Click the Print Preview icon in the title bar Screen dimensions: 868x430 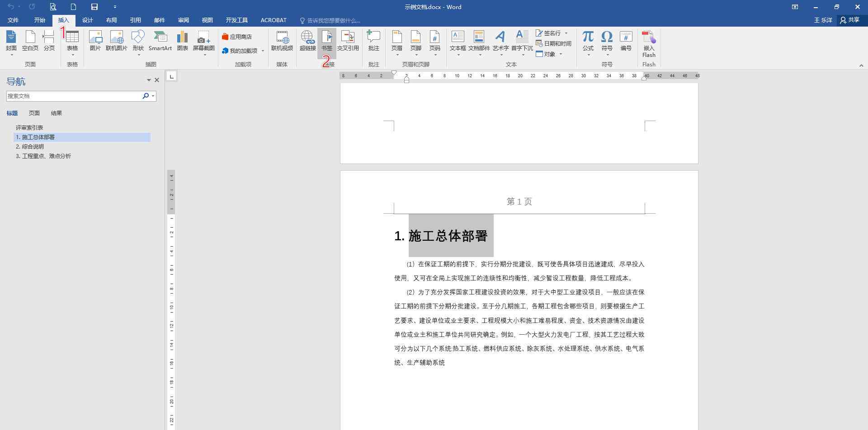[x=53, y=7]
